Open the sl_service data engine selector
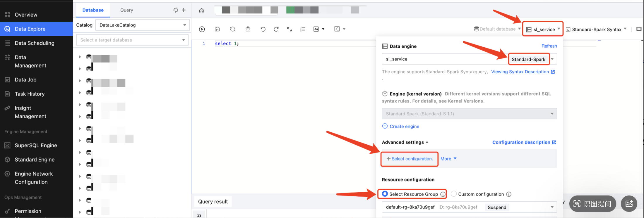644x218 pixels. click(x=543, y=29)
